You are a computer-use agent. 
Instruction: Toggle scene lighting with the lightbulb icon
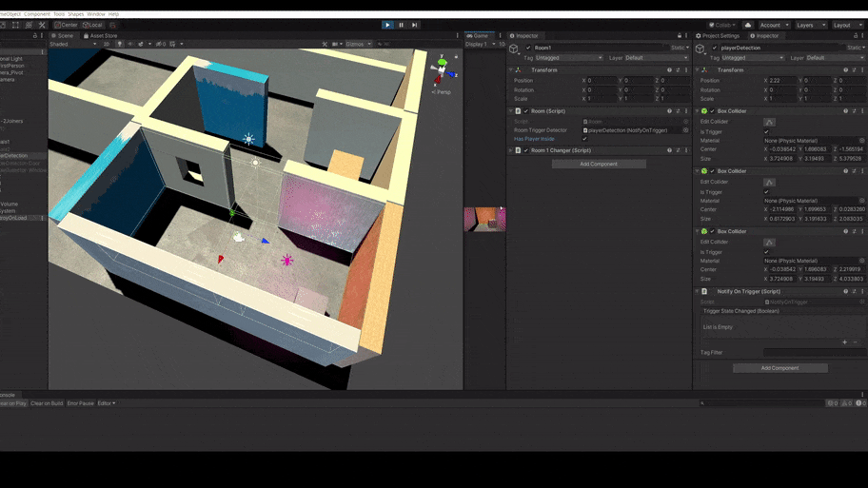point(120,44)
